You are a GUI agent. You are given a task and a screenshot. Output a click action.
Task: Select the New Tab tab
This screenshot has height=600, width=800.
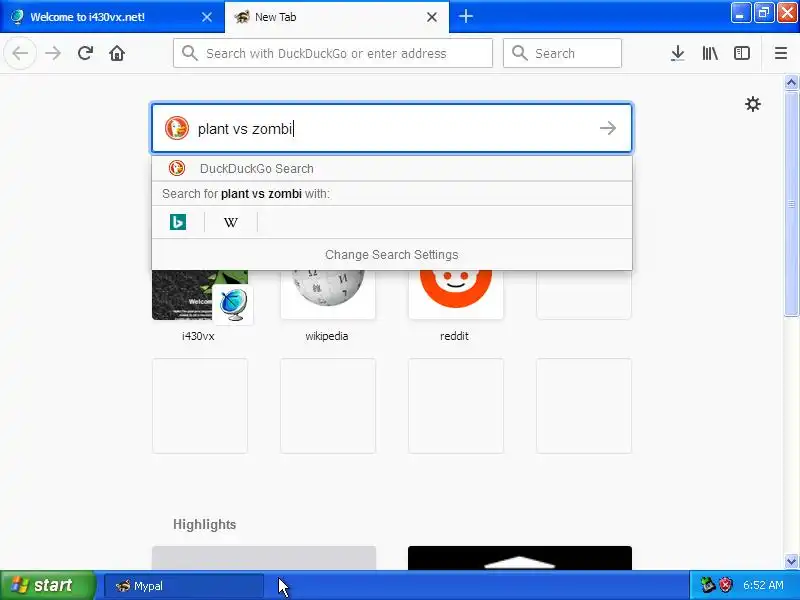337,17
